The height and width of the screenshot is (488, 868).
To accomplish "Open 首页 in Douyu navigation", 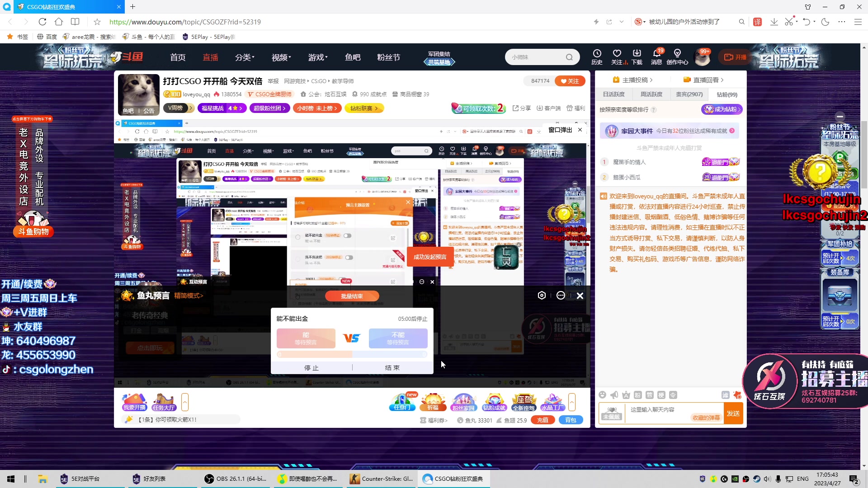I will coord(178,57).
